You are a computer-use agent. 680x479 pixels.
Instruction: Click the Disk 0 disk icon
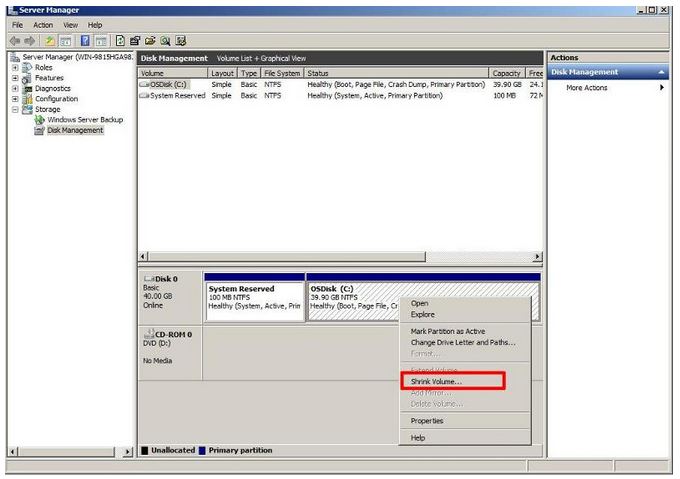click(x=149, y=279)
